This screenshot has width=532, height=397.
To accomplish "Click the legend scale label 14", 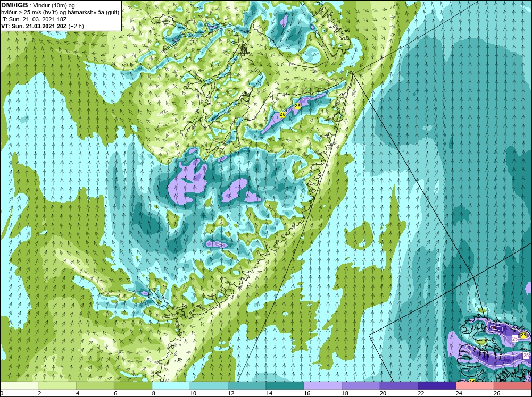I will (x=269, y=393).
